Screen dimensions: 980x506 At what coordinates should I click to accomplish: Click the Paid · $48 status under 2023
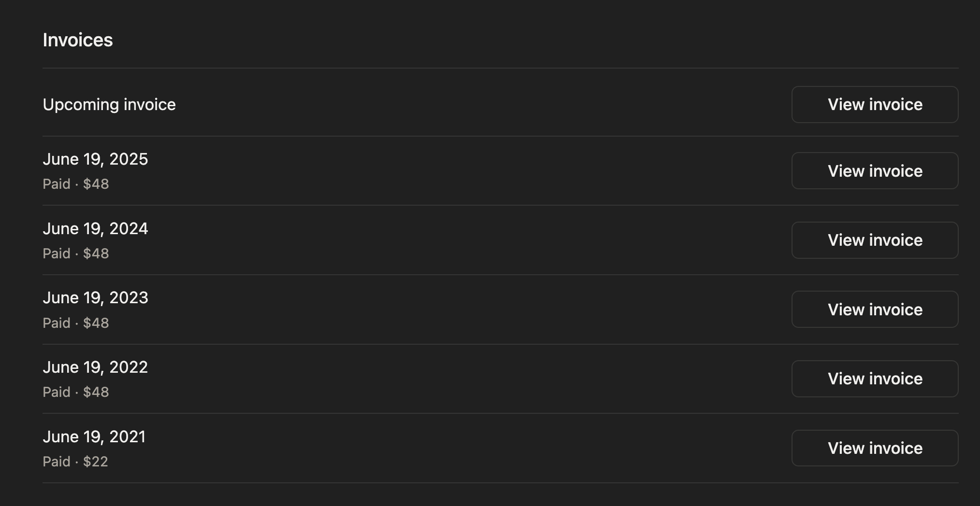pyautogui.click(x=76, y=323)
